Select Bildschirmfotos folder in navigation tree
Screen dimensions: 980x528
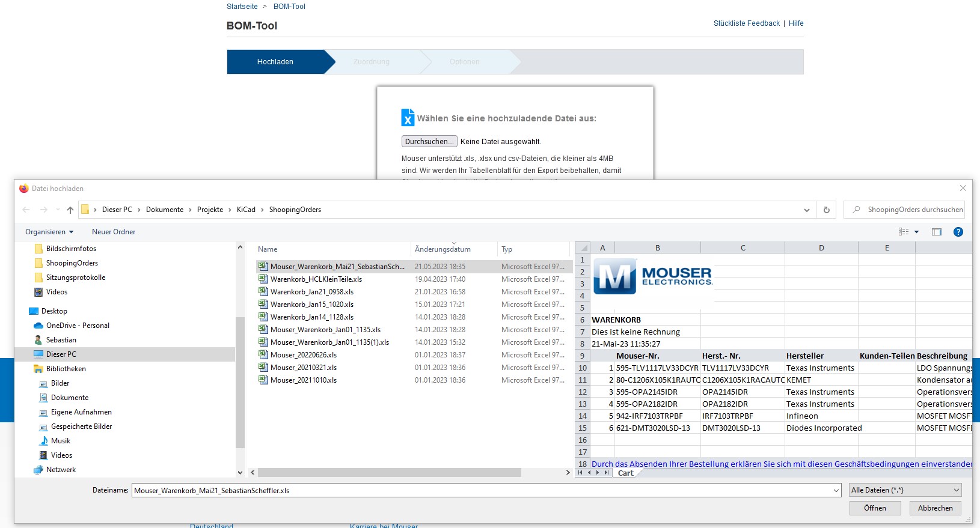pyautogui.click(x=71, y=249)
